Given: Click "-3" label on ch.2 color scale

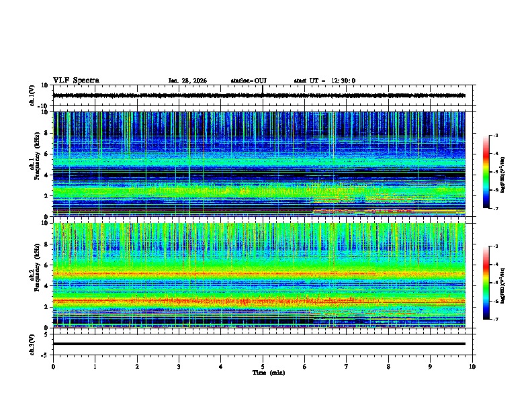Looking at the screenshot, I should click(x=496, y=246).
